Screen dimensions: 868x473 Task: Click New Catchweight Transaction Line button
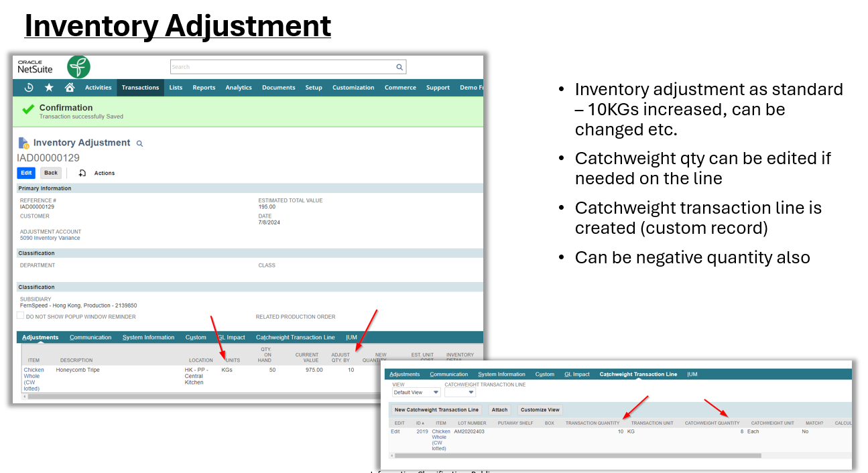(436, 410)
